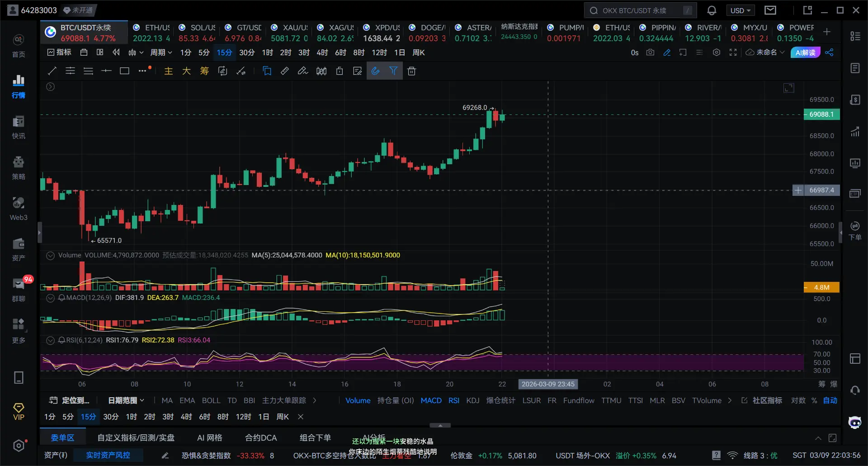Switch to the DOGE ticker tab
The height and width of the screenshot is (466, 868).
[428, 33]
